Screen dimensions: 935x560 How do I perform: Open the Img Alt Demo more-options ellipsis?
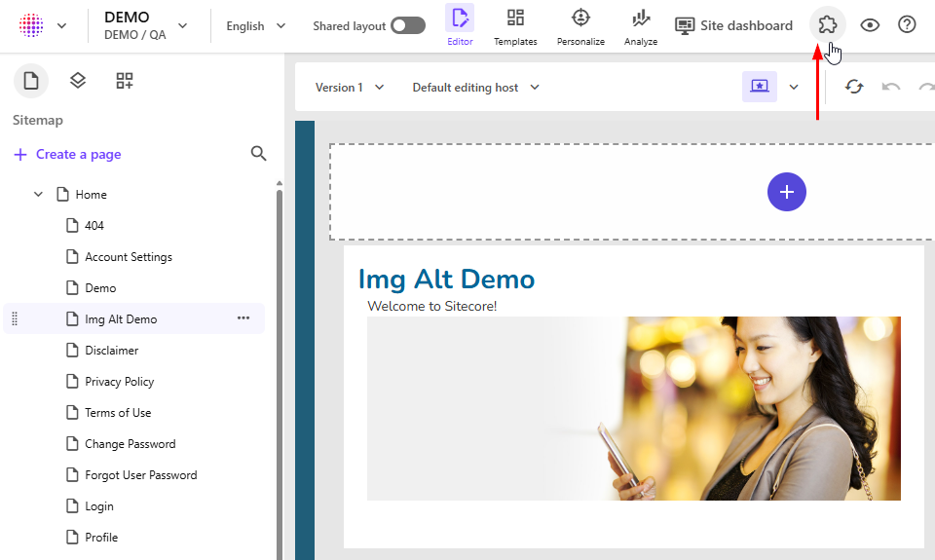(x=243, y=317)
